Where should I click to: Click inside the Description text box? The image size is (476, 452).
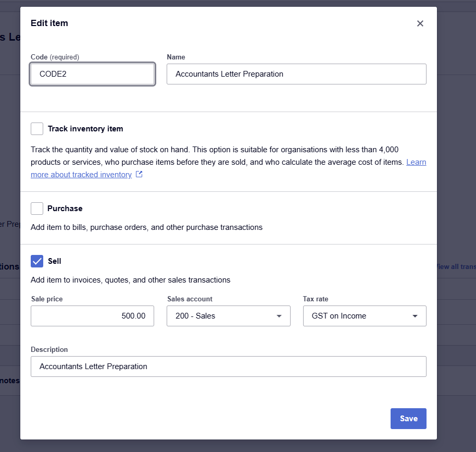(x=228, y=367)
